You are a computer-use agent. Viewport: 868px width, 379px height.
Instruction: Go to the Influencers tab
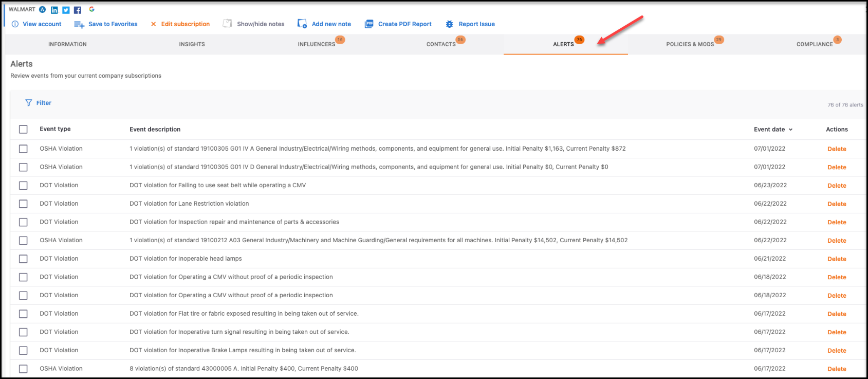click(x=317, y=44)
